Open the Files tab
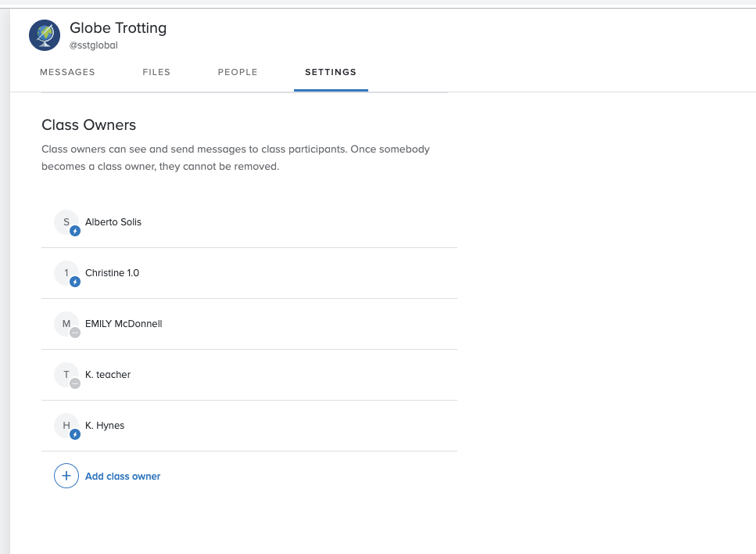The height and width of the screenshot is (554, 756). 156,72
